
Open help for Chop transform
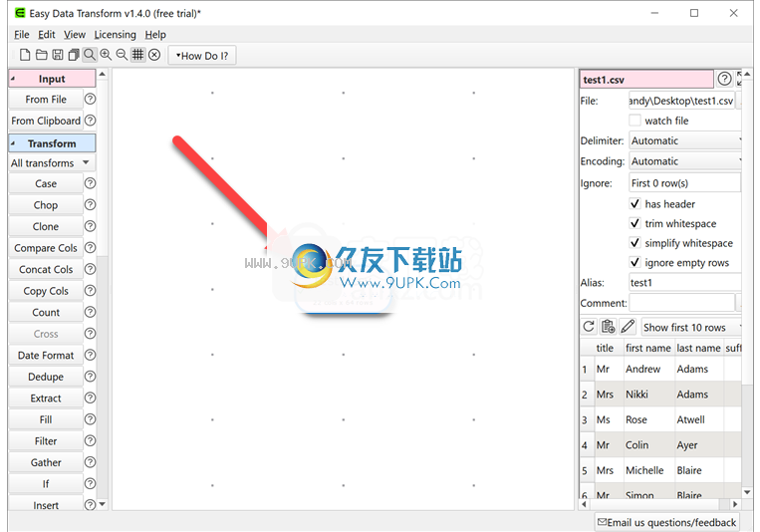91,204
